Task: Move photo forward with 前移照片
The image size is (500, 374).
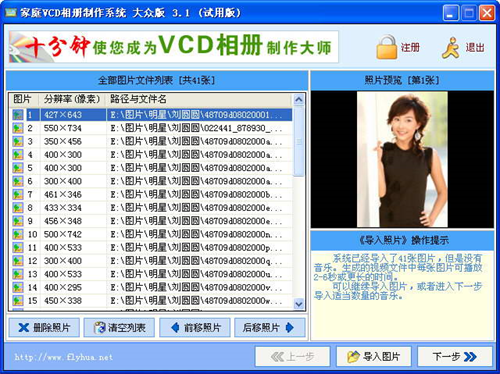Action: point(195,328)
